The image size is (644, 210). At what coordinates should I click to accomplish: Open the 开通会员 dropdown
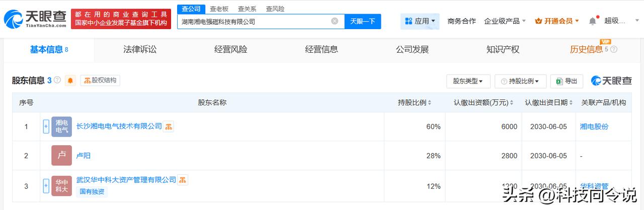(557, 21)
